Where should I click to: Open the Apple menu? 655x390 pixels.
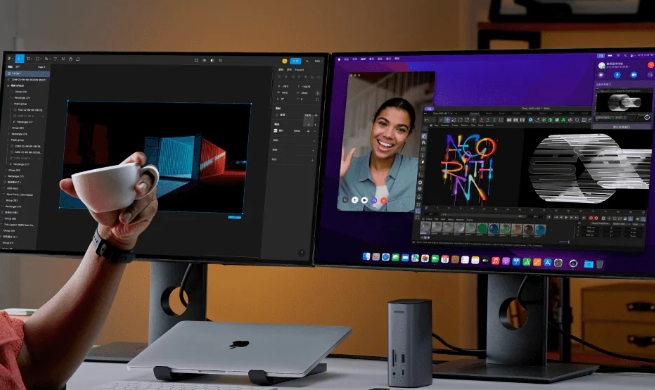pos(339,59)
